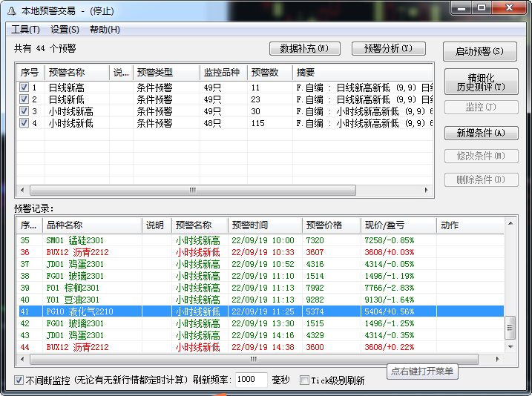Click left arrow of records horizontal scrollbar

click(22, 359)
